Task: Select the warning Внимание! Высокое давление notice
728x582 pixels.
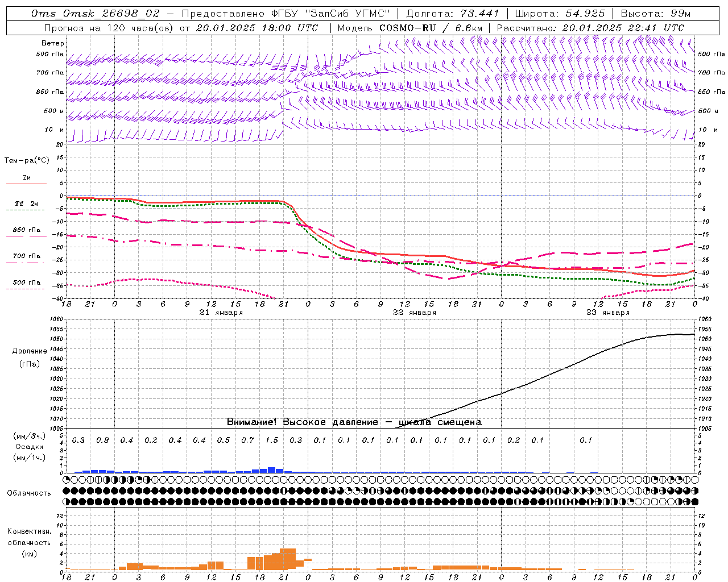Action: 354,422
